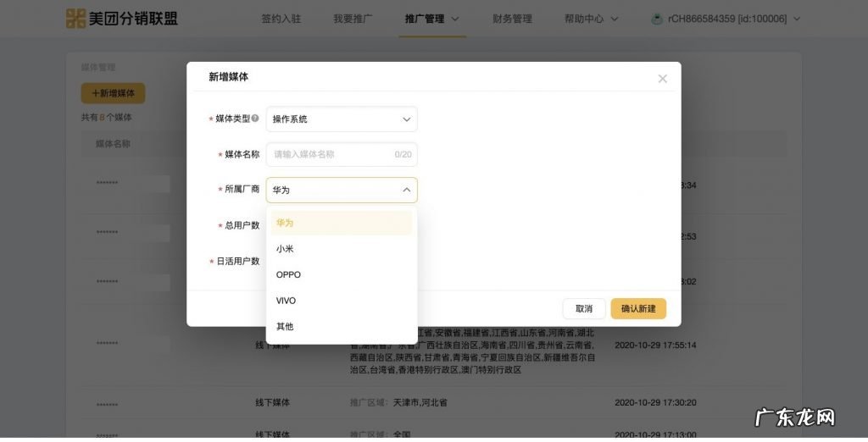This screenshot has width=868, height=442.
Task: Open the 财务管理 navigation tab
Action: coord(512,19)
